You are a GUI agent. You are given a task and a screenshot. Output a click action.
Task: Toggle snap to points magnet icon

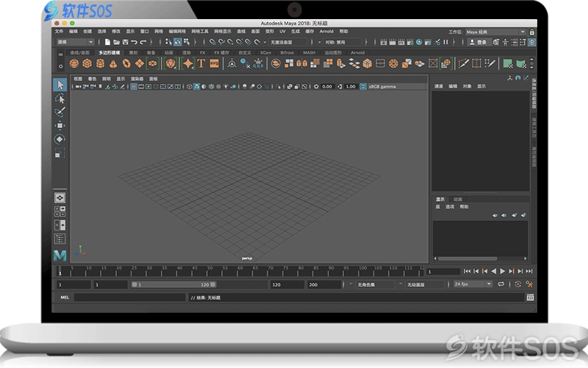[x=230, y=42]
